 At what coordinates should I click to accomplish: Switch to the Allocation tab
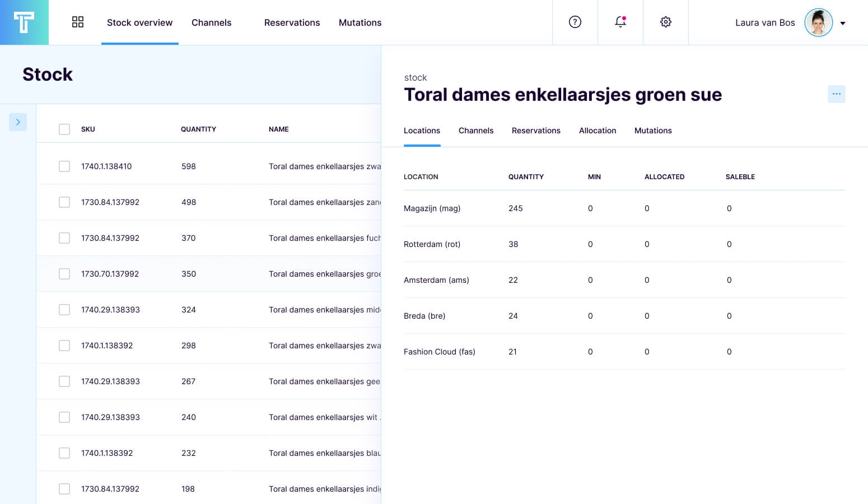tap(598, 130)
